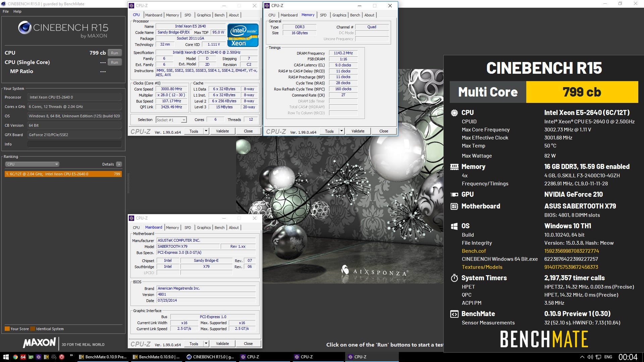Click Close button in Memory CPU-Z window
644x362 pixels.
pyautogui.click(x=384, y=131)
